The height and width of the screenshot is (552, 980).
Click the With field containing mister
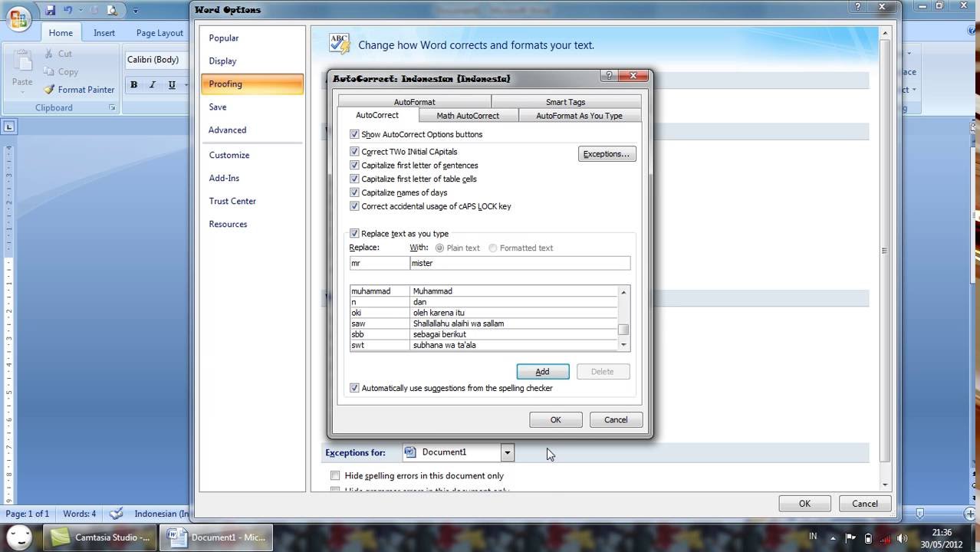[520, 263]
